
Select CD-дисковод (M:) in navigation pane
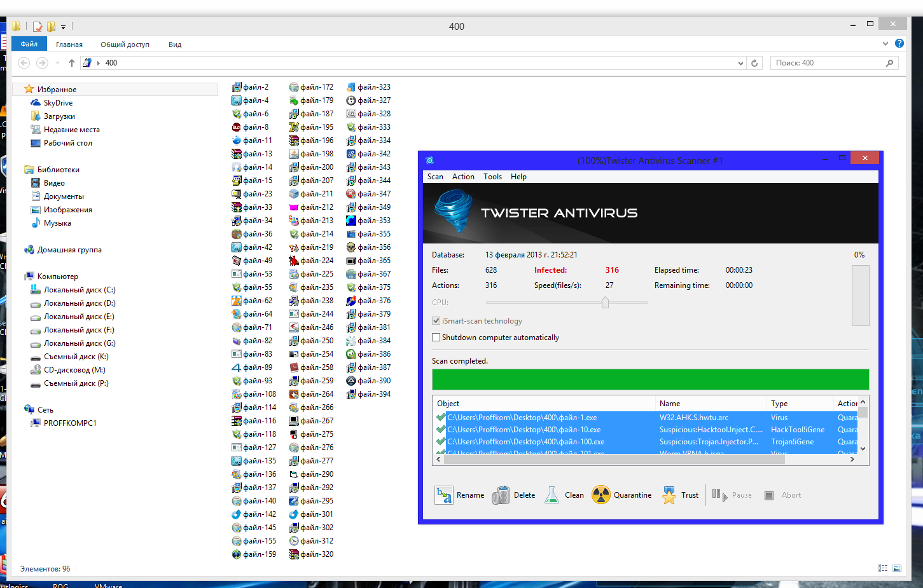68,370
